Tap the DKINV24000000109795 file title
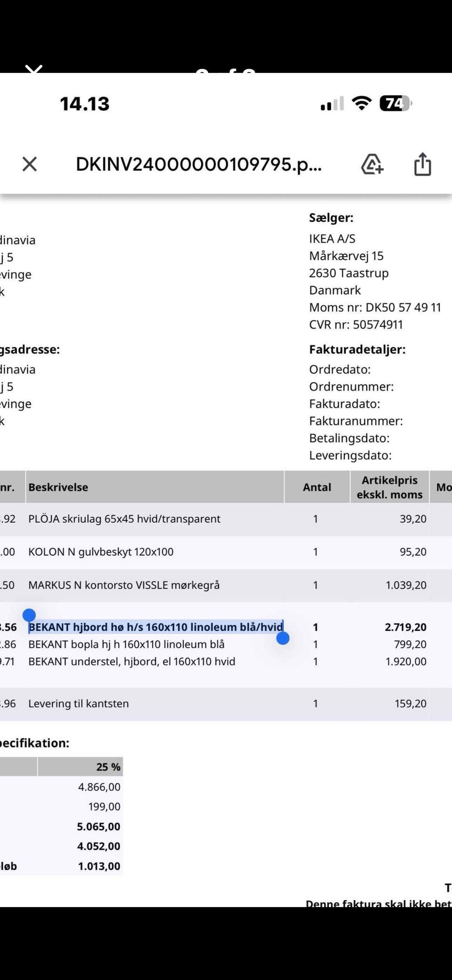 pos(199,164)
